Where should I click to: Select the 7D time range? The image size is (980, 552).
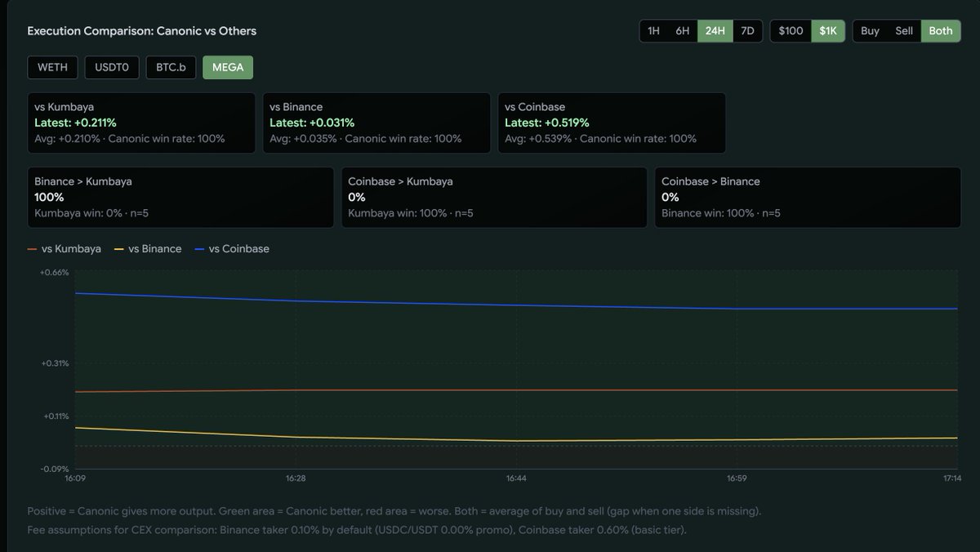point(747,31)
